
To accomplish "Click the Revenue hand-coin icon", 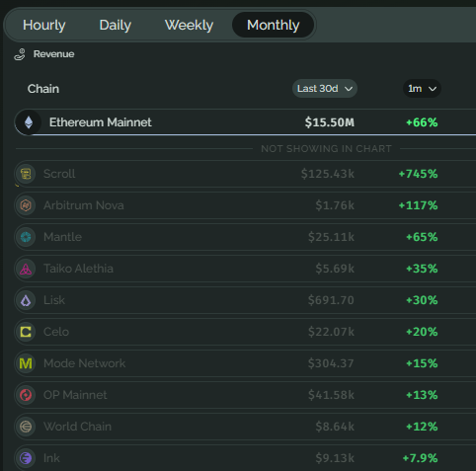I will coord(20,54).
